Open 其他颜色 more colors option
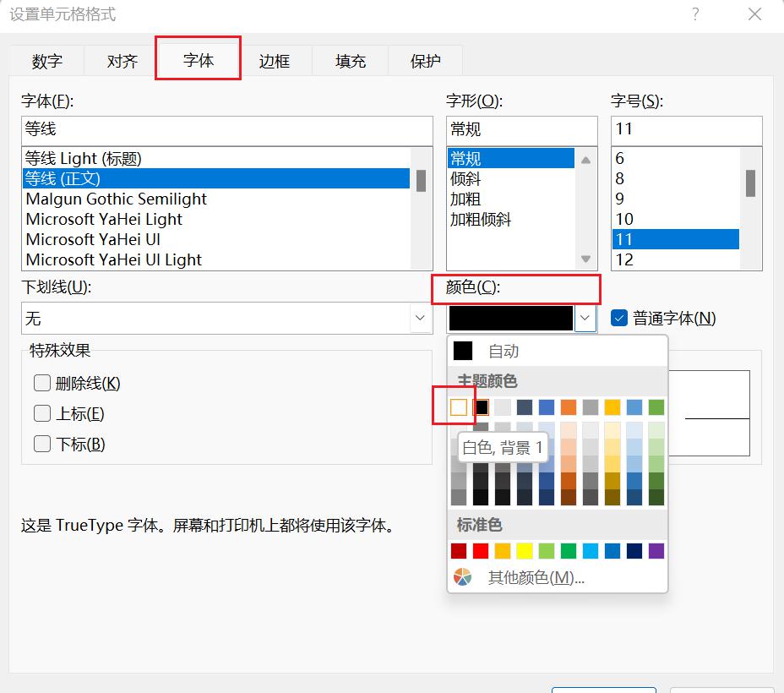This screenshot has width=784, height=693. 558,577
